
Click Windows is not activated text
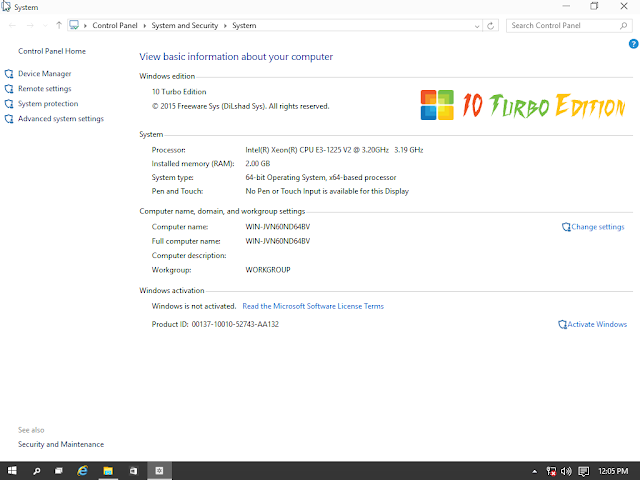[x=194, y=306]
